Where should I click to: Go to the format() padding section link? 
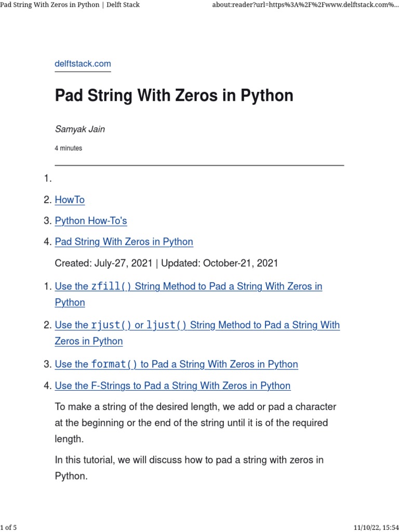point(176,364)
